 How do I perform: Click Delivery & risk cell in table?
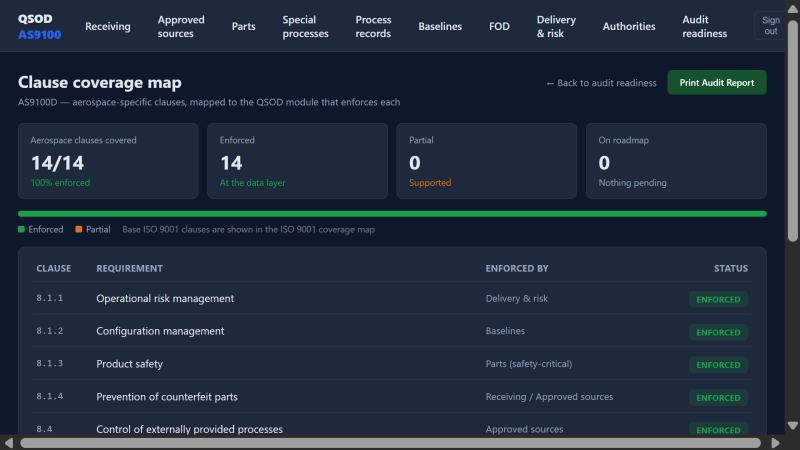[x=517, y=298]
